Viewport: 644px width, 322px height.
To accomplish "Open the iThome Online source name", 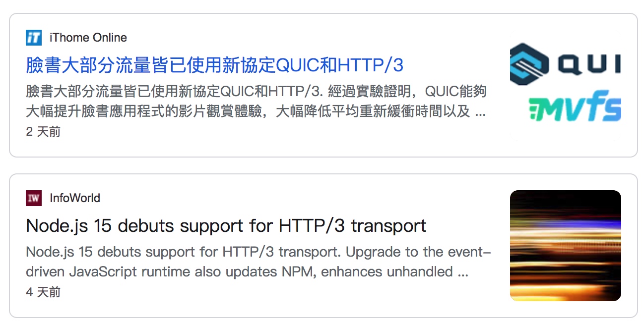I will pyautogui.click(x=88, y=38).
